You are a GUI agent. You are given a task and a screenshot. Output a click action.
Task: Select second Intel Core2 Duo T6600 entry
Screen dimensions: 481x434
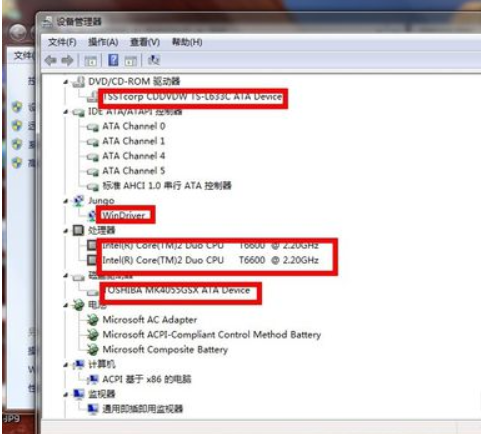point(210,260)
